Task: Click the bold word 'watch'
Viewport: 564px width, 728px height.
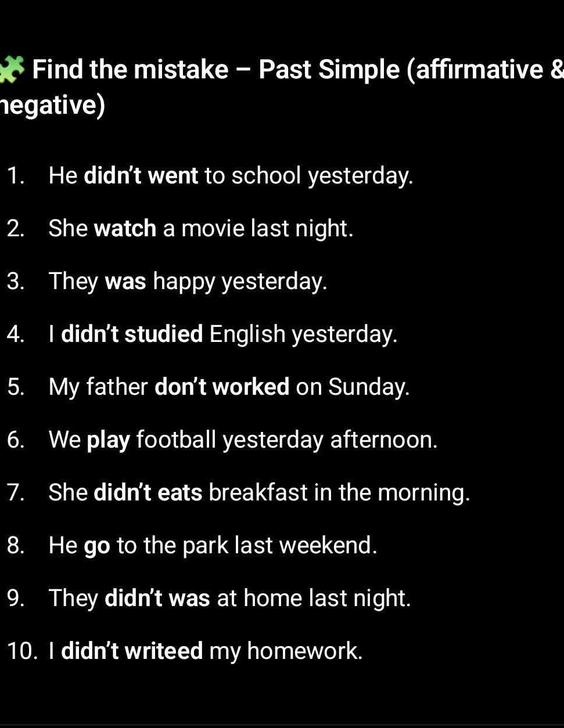Action: pyautogui.click(x=125, y=228)
